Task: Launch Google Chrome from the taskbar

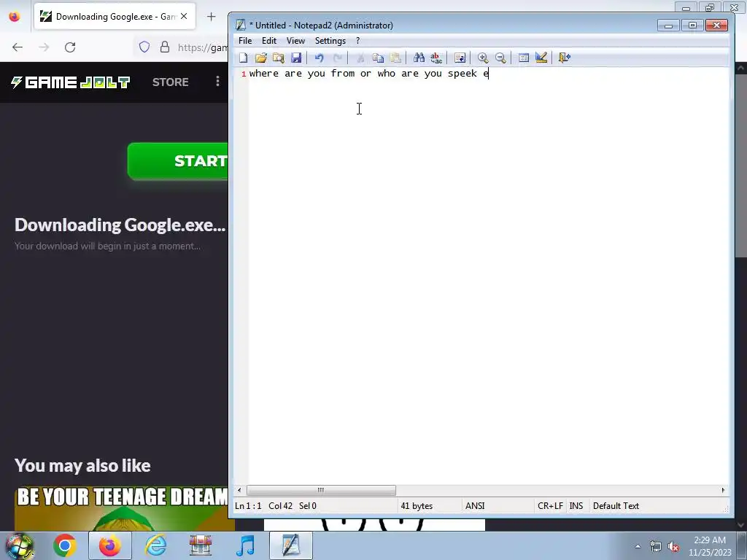Action: click(x=65, y=545)
